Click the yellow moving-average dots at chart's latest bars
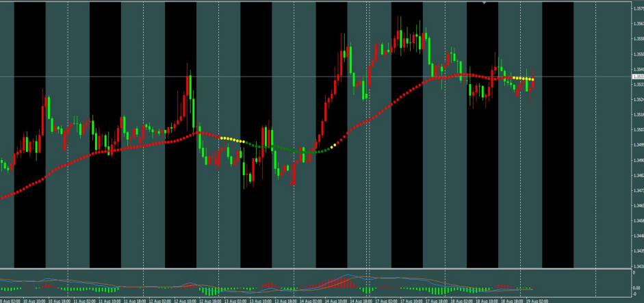Viewport: 644px width, 303px height. (524, 79)
